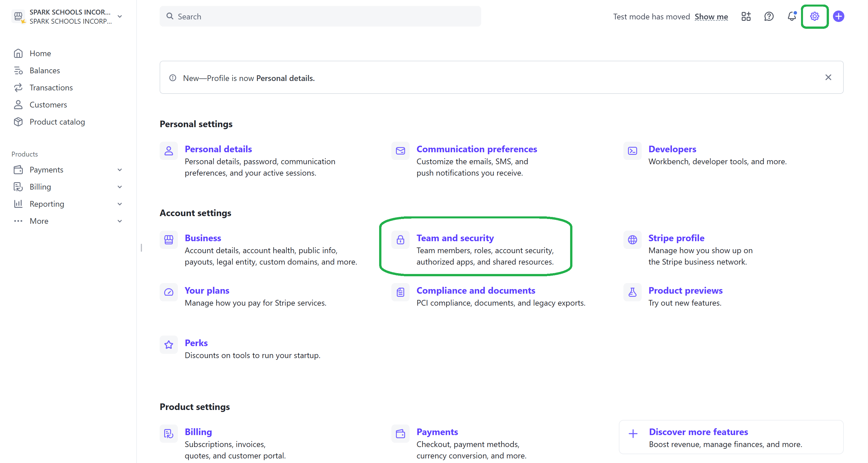Expand the Payments sidebar section
868x463 pixels.
click(120, 170)
